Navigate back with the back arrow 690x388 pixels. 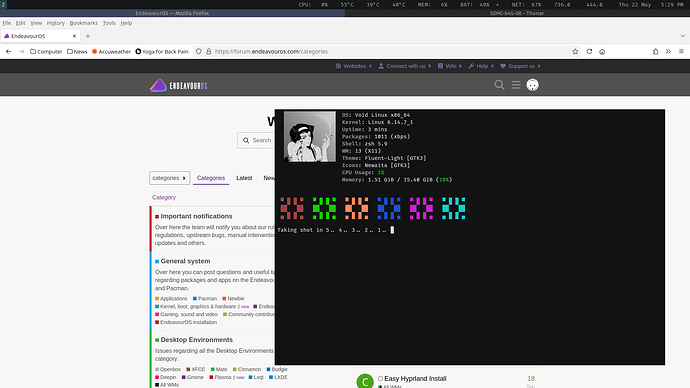coord(8,51)
